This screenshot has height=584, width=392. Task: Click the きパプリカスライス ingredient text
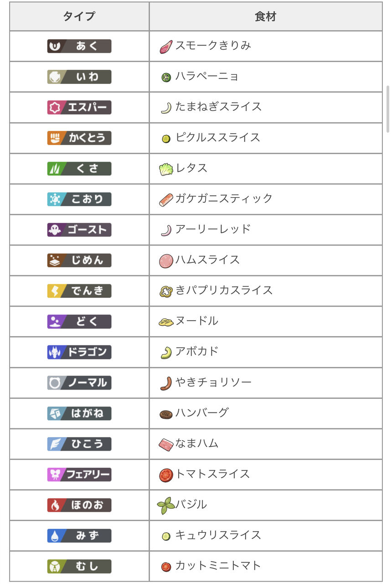(224, 290)
